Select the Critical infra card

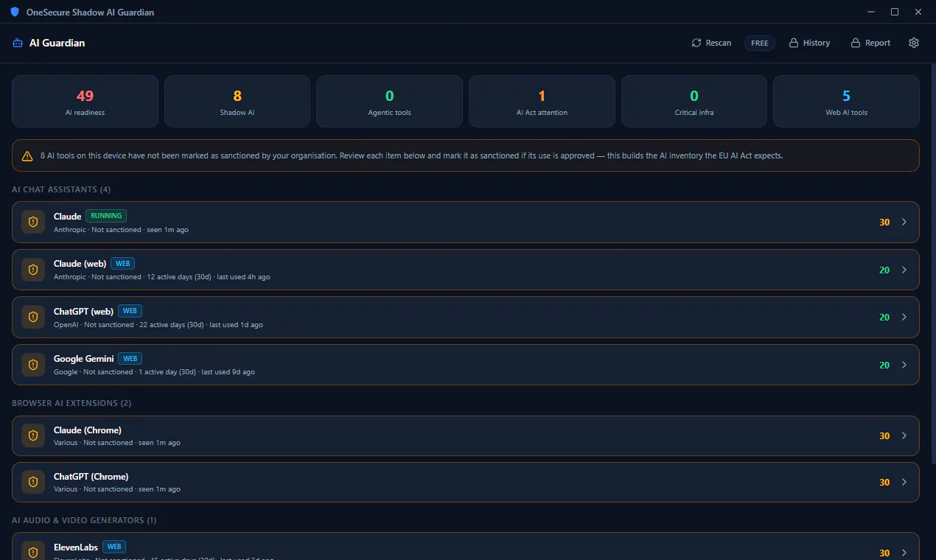pyautogui.click(x=694, y=101)
